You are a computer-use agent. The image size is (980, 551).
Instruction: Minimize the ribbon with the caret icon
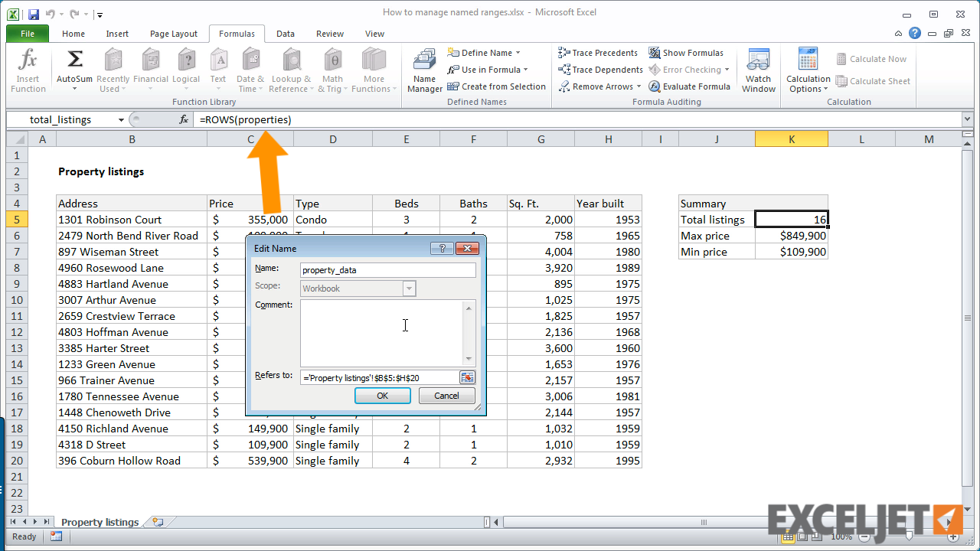coord(899,34)
